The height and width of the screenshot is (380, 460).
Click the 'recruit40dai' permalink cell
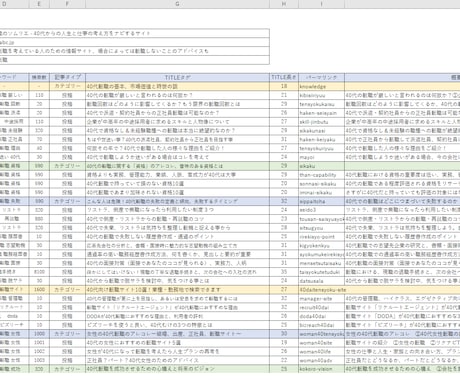coord(322,307)
